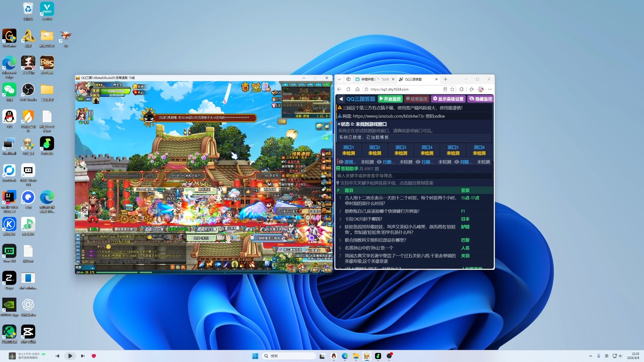Screen dimensions: 644x362
Task: Start monitoring with 开启监控 button
Action: tap(390, 99)
